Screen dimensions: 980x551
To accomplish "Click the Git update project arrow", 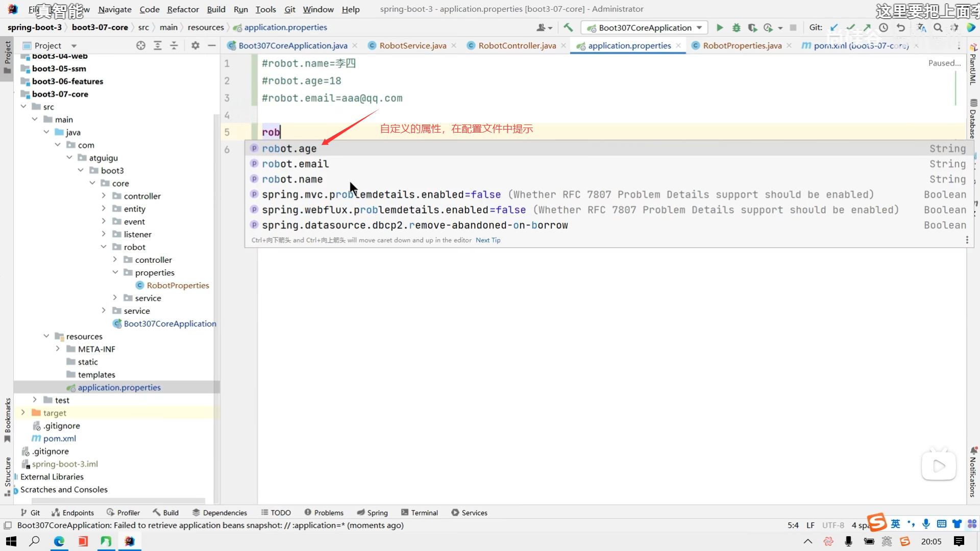I will click(834, 28).
